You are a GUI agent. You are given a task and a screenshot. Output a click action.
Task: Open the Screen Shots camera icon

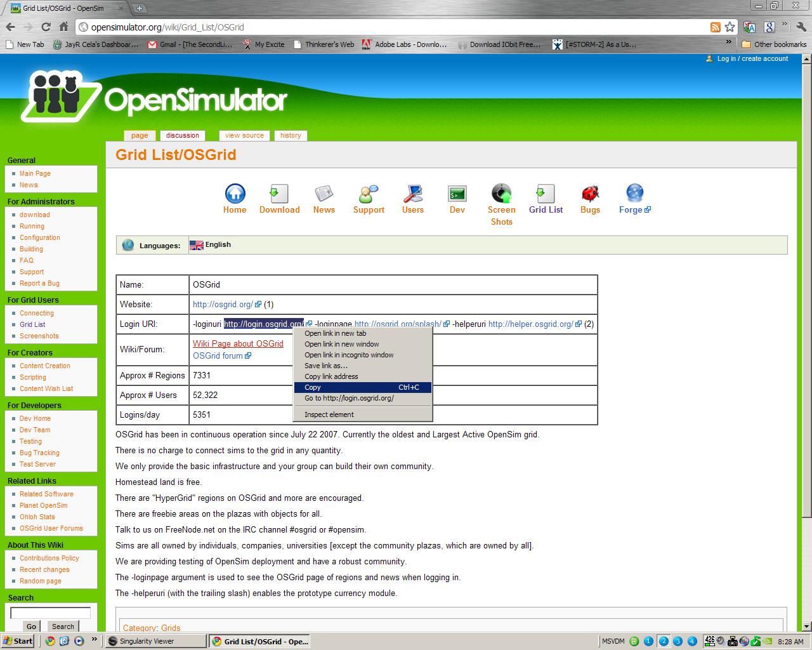501,194
